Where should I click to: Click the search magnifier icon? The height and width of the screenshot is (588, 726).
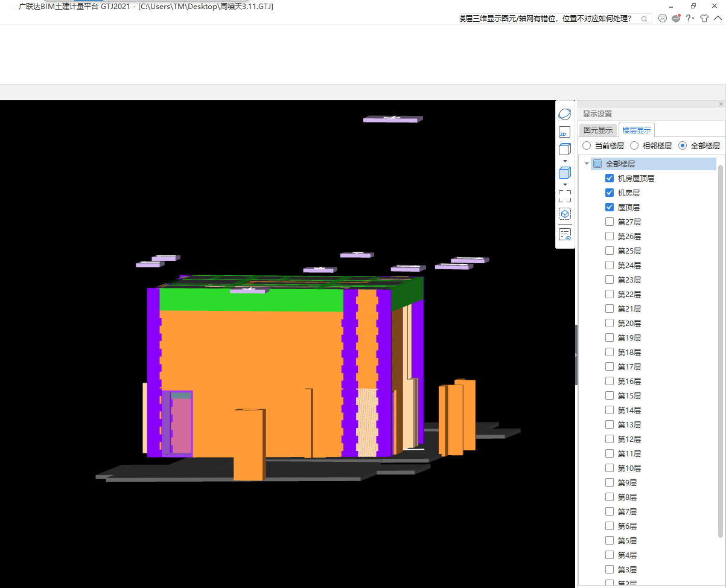tap(645, 19)
